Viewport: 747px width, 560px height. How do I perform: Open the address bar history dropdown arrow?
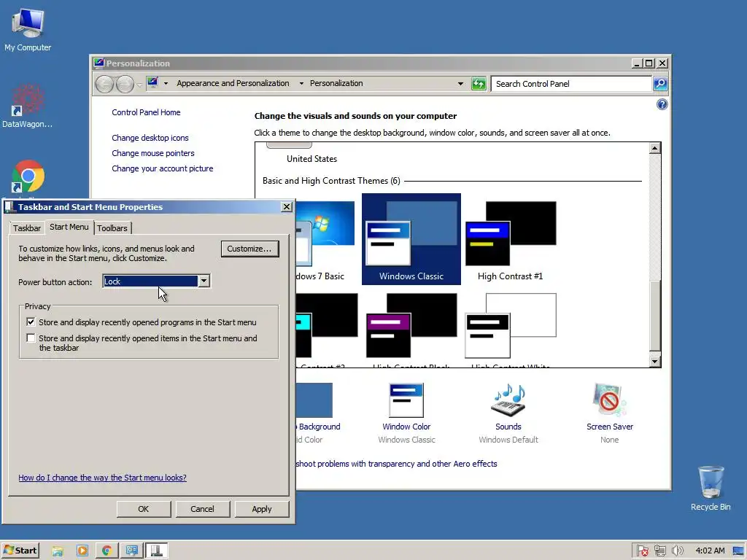tap(460, 84)
